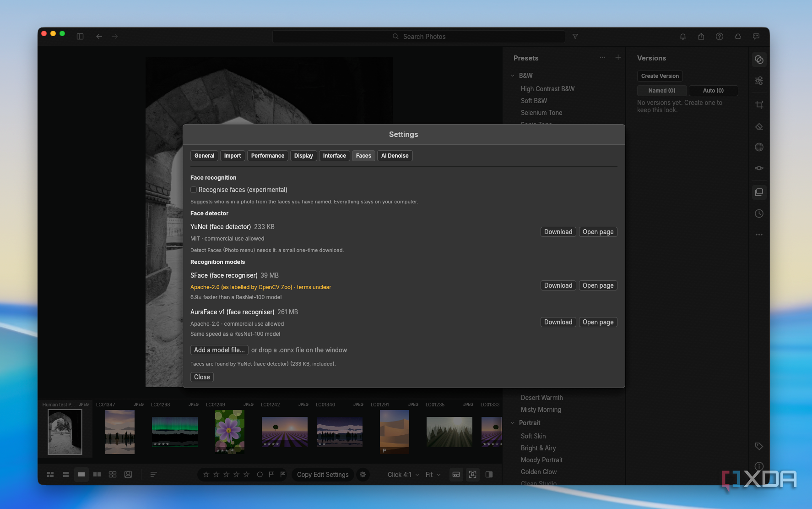The height and width of the screenshot is (509, 812).
Task: Click Add a model file... button
Action: click(219, 350)
